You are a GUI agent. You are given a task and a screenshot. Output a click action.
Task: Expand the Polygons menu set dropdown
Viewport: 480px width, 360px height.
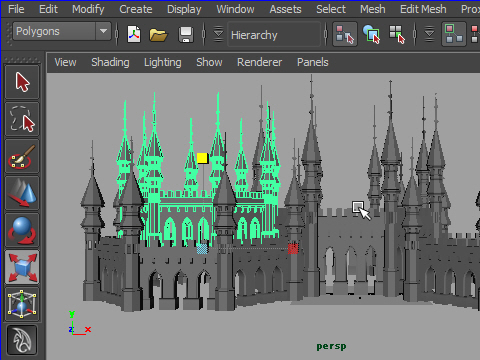coord(103,31)
